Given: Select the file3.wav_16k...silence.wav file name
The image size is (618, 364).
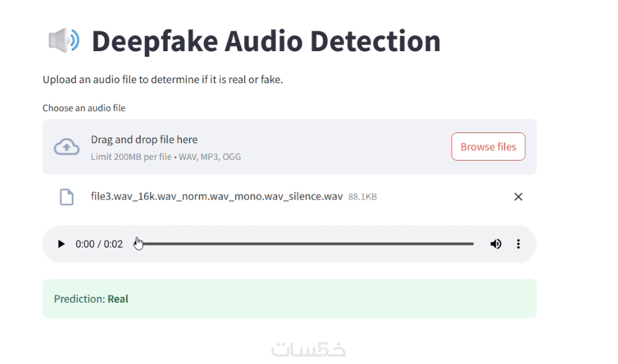Looking at the screenshot, I should [x=216, y=196].
